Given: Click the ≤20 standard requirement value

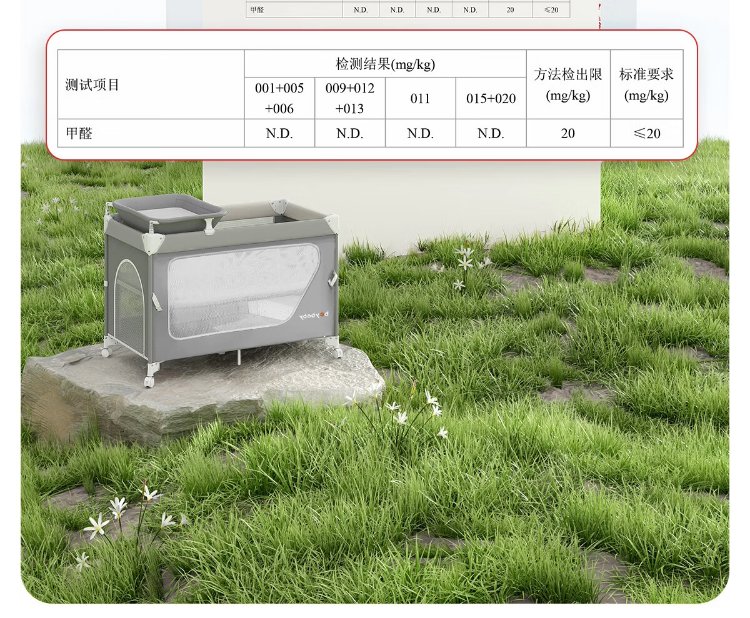Looking at the screenshot, I should (x=646, y=133).
